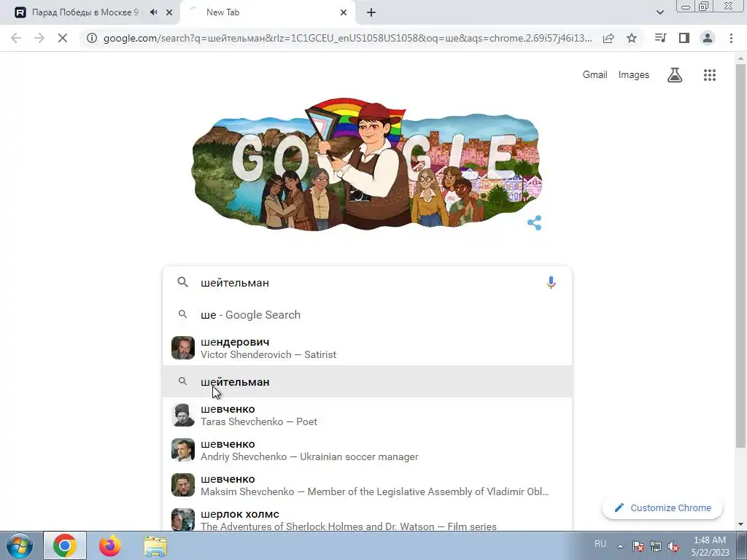This screenshot has width=747, height=560.
Task: Select highlighted шейтельман suggestion
Action: (368, 381)
